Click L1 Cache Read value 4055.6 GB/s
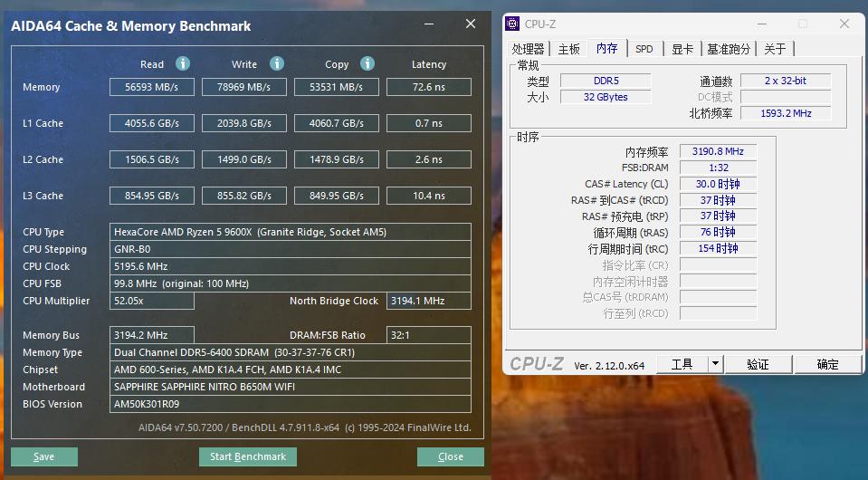 point(152,123)
